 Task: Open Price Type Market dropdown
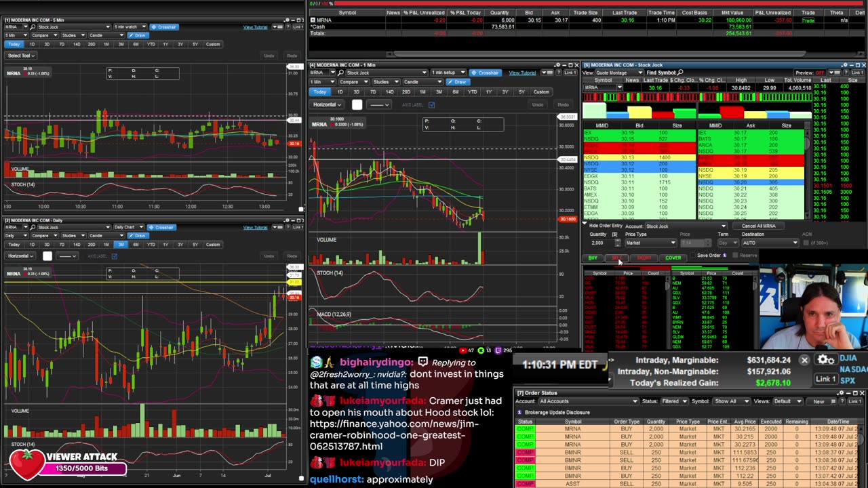tap(650, 243)
